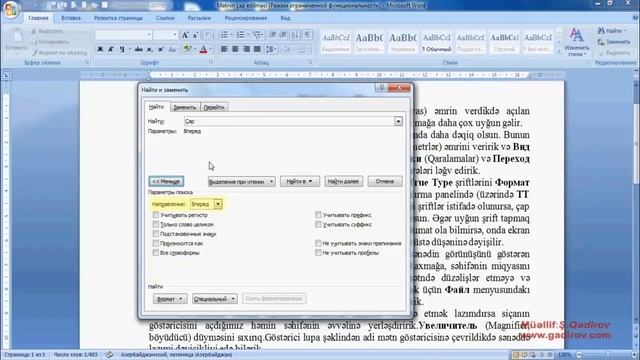Click the multilevel list icon
640x360 pixels.
257,35
